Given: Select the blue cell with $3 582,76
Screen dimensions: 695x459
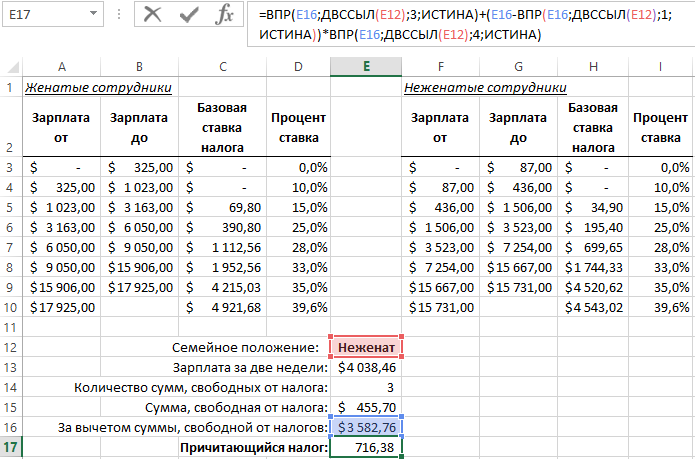Looking at the screenshot, I should (366, 427).
